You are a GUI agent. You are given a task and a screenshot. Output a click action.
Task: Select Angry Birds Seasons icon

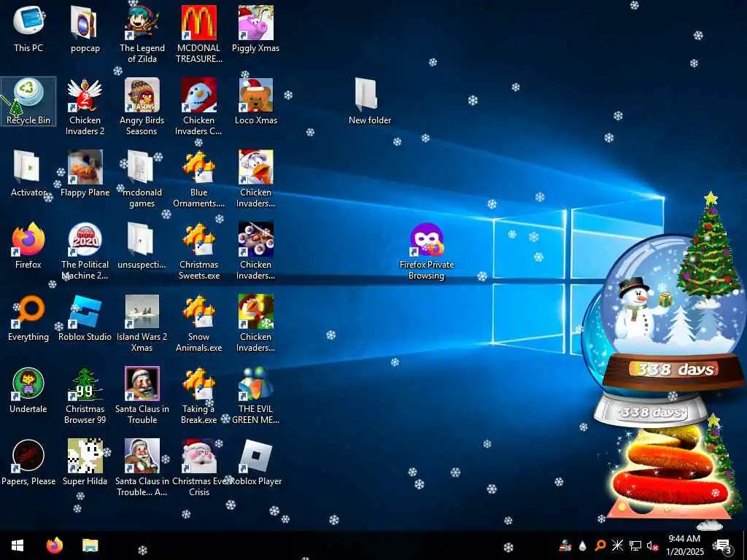point(142,106)
